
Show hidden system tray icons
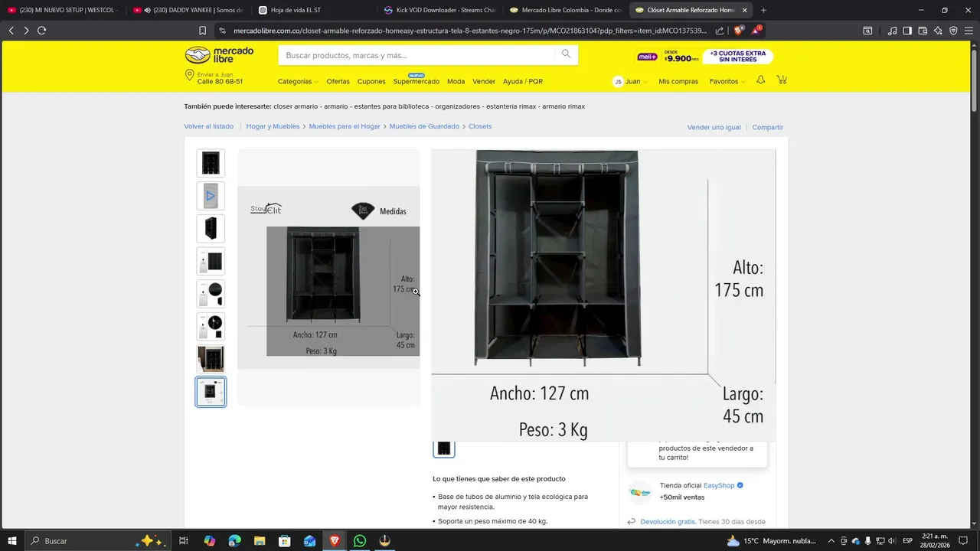tap(831, 541)
